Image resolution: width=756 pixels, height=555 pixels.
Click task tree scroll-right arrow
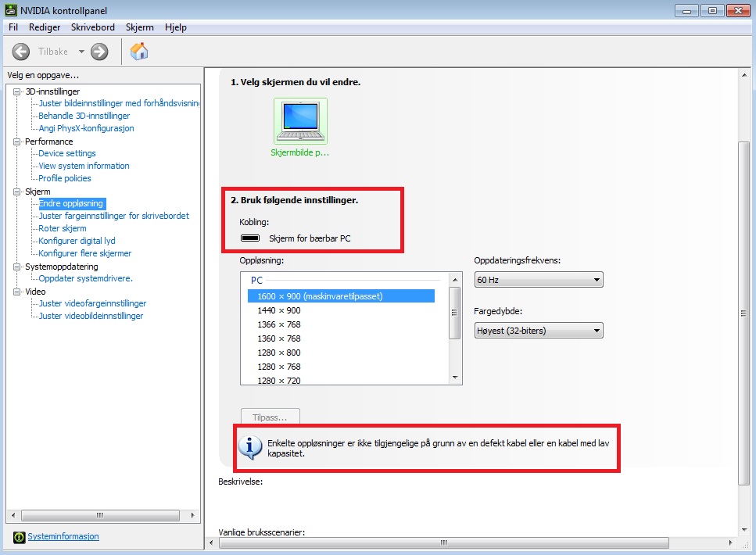192,515
